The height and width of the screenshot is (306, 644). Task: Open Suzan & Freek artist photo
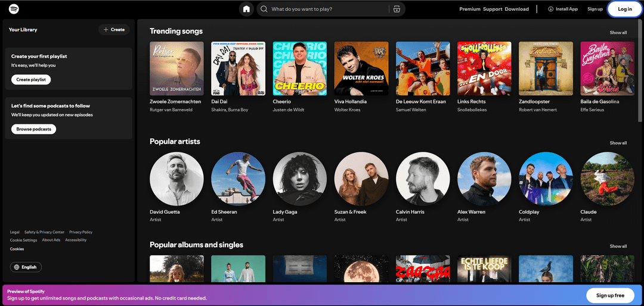[x=361, y=179]
